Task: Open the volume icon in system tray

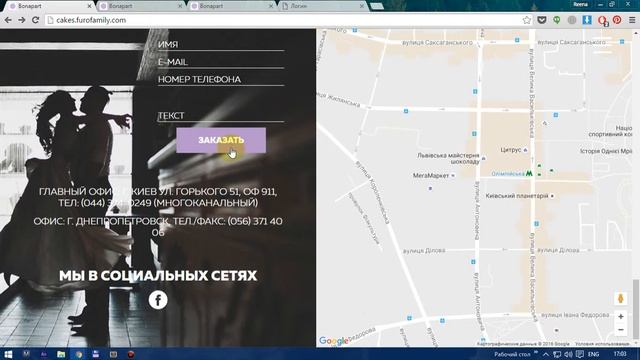Action: pyautogui.click(x=568, y=354)
